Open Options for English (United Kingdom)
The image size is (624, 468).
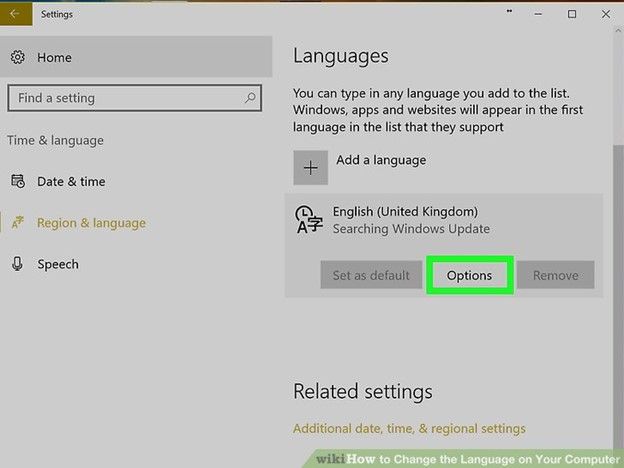click(x=470, y=275)
